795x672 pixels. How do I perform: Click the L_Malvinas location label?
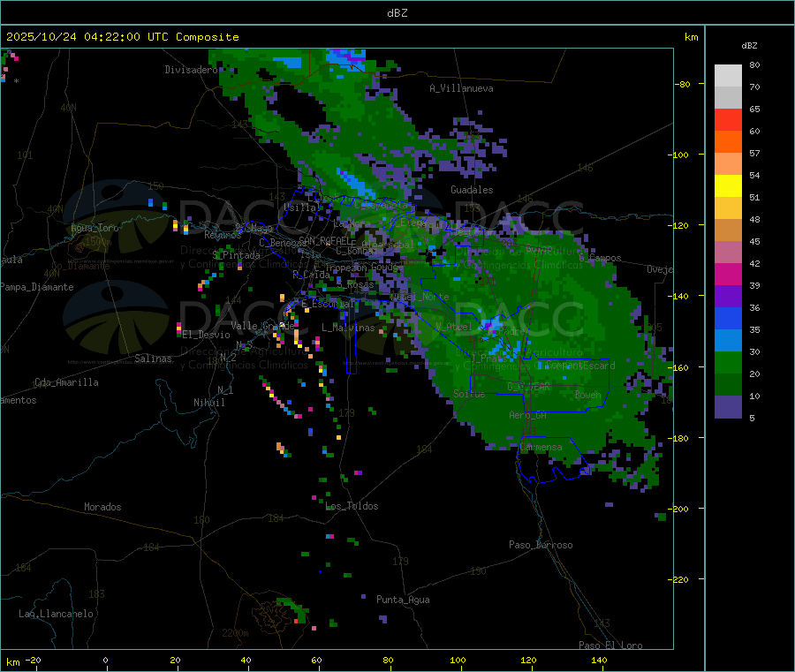(348, 328)
